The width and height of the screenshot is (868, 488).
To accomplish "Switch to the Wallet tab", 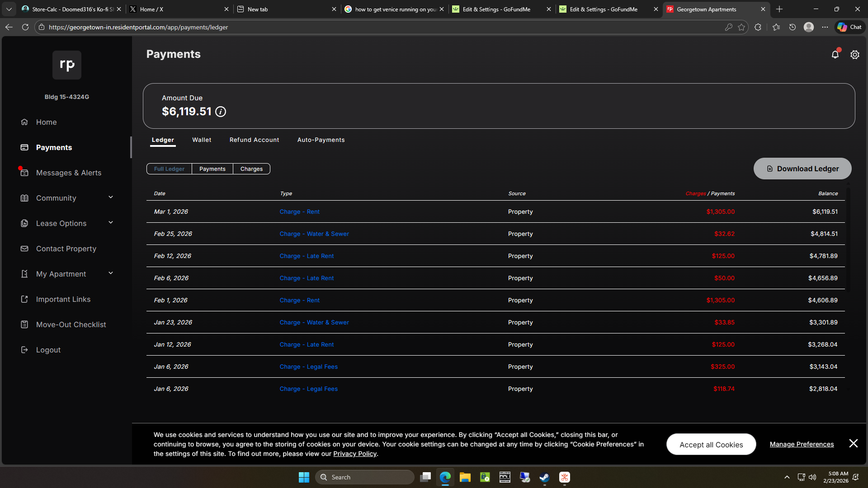I will pyautogui.click(x=202, y=140).
